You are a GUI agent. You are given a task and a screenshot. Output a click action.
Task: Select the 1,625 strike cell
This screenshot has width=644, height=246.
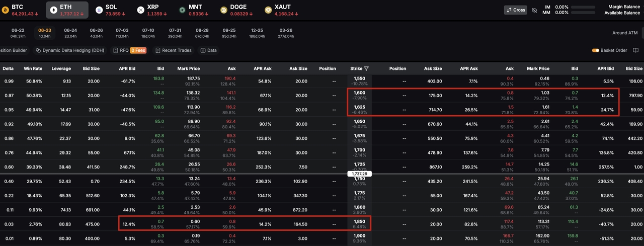pyautogui.click(x=359, y=110)
